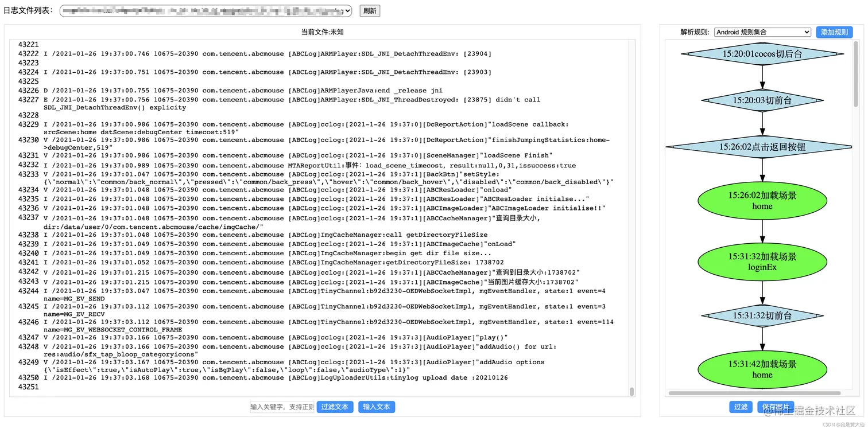Click log line 43249 addAudio options entry

pos(294,366)
